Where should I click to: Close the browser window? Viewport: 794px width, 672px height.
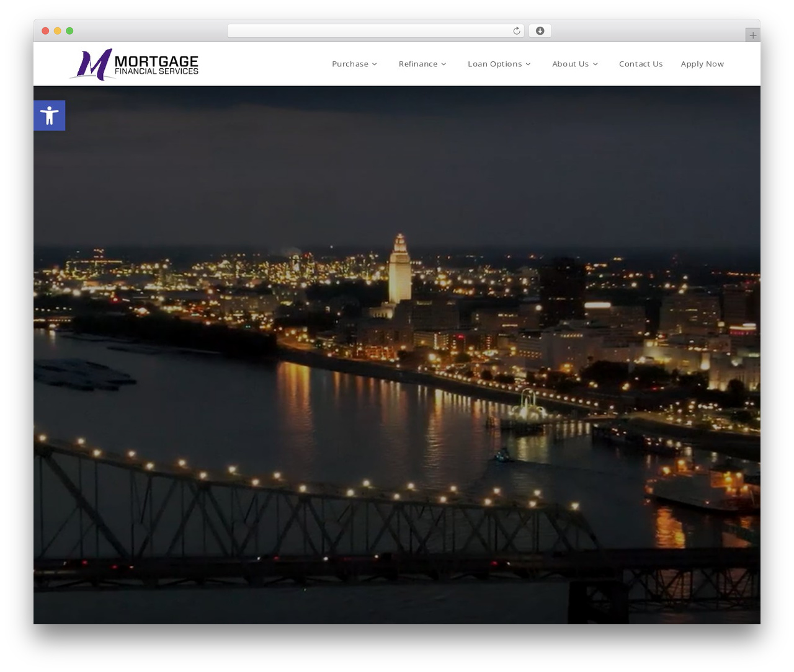[45, 31]
